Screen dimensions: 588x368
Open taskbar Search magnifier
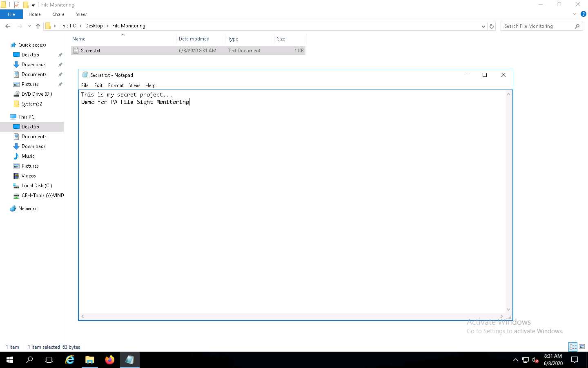tap(29, 360)
